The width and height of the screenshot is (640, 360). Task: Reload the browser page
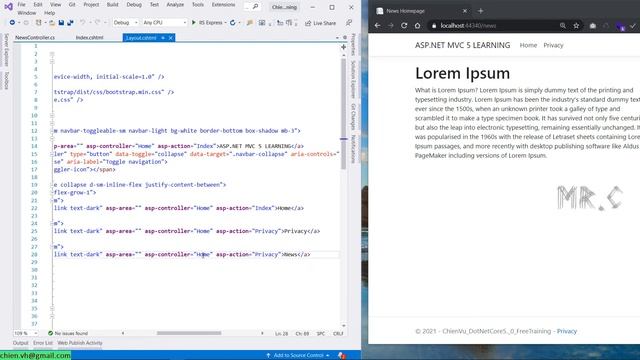[404, 25]
